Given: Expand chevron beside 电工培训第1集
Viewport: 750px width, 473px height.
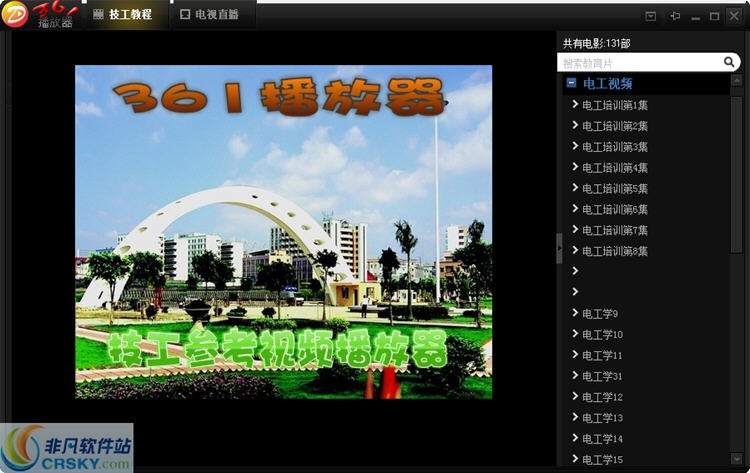Looking at the screenshot, I should tap(575, 104).
